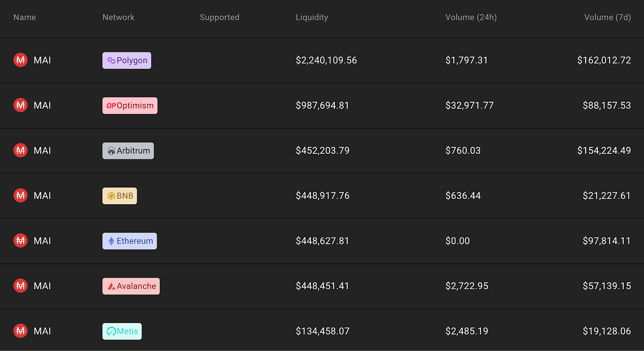This screenshot has height=351, width=644.
Task: Click the Name column header
Action: point(24,17)
